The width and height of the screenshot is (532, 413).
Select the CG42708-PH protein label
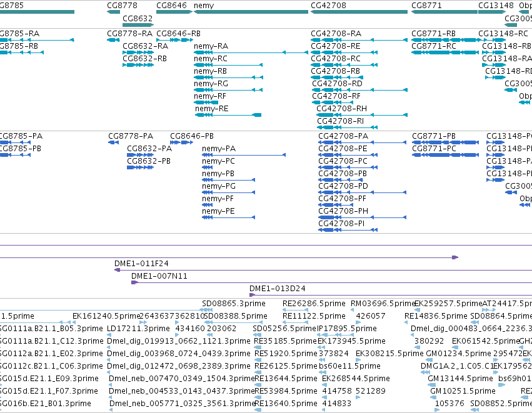coord(343,211)
